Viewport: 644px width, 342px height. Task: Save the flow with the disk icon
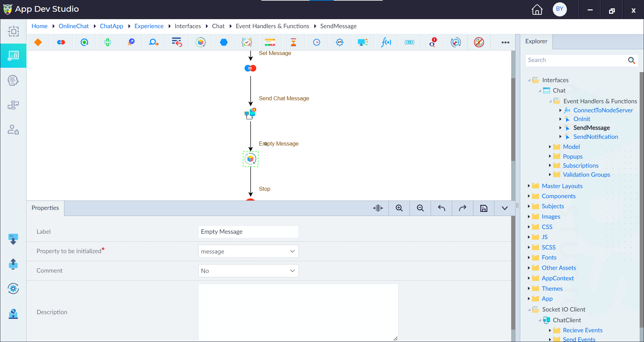point(484,208)
